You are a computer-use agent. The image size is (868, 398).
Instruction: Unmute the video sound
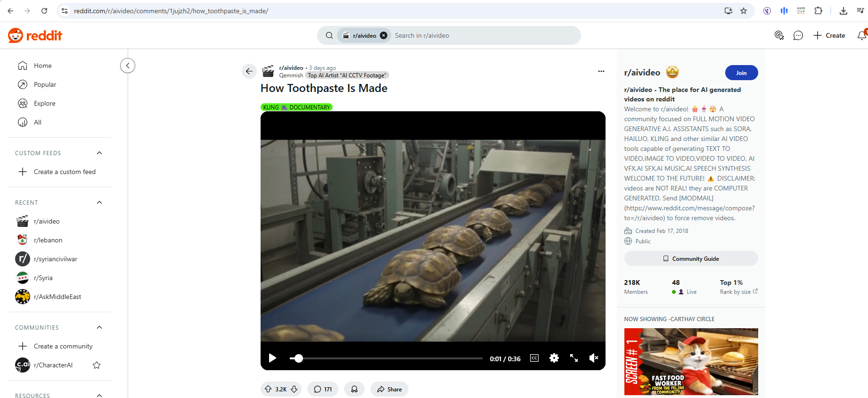594,358
